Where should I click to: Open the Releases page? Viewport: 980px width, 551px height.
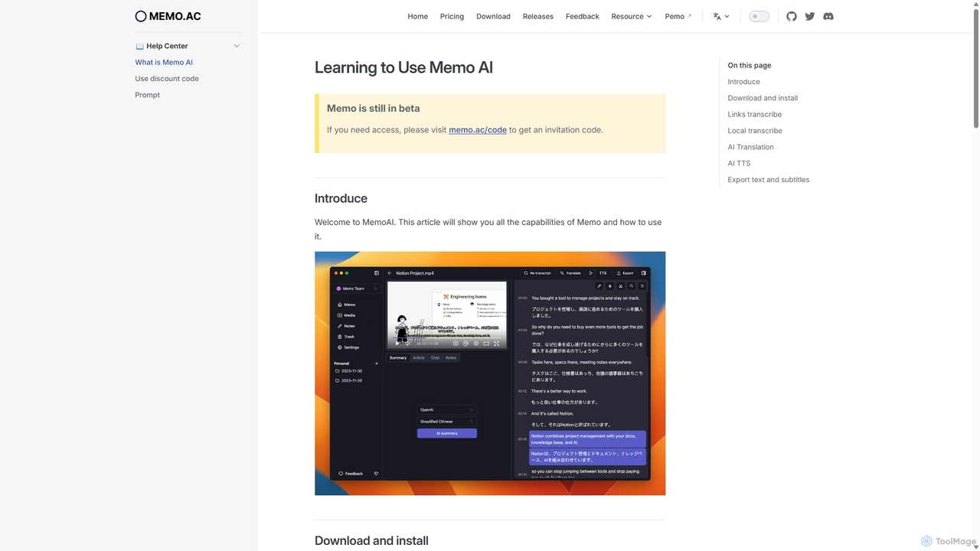[x=538, y=16]
